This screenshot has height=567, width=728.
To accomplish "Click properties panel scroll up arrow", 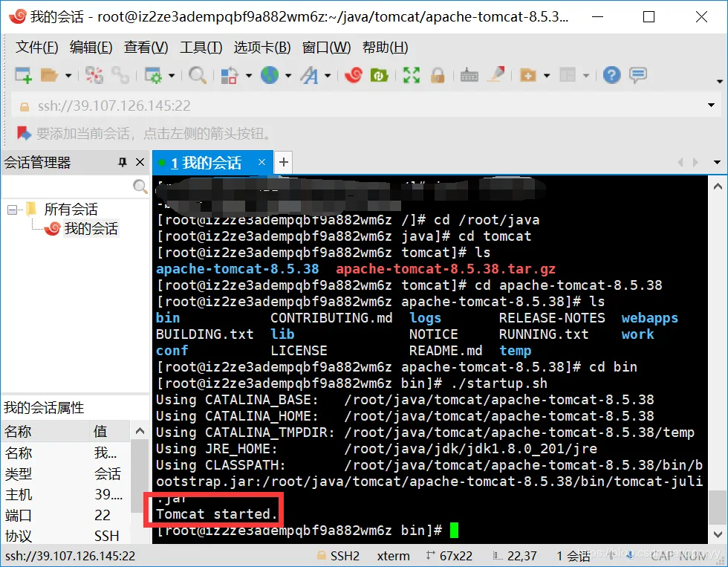I will [140, 431].
